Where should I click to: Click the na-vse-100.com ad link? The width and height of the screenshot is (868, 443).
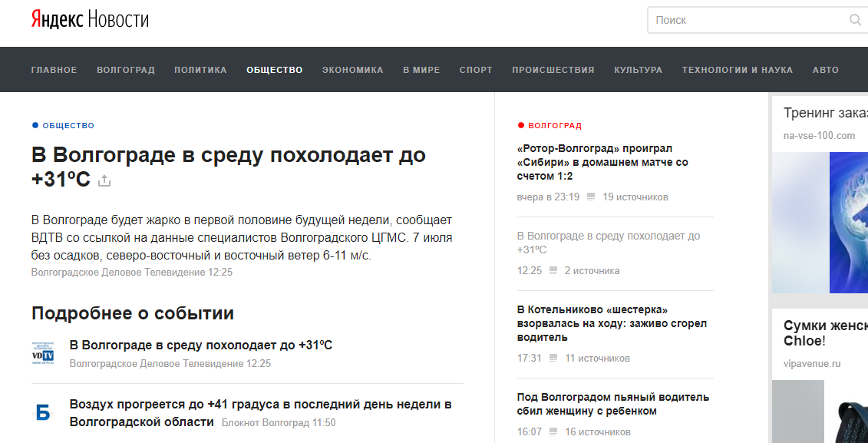pos(820,136)
